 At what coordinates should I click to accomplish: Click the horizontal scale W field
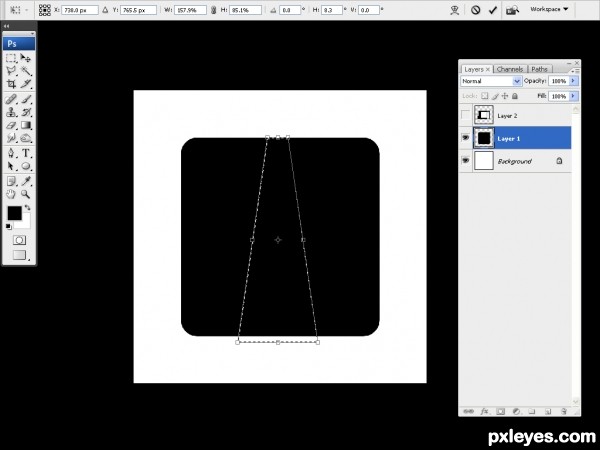click(190, 10)
